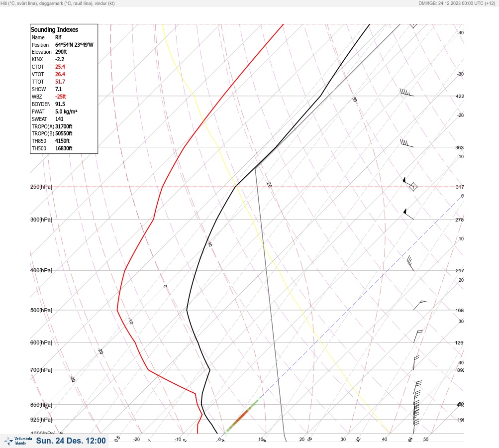Select the wind barb at 500 hPa
The image size is (499, 448).
coord(420,305)
